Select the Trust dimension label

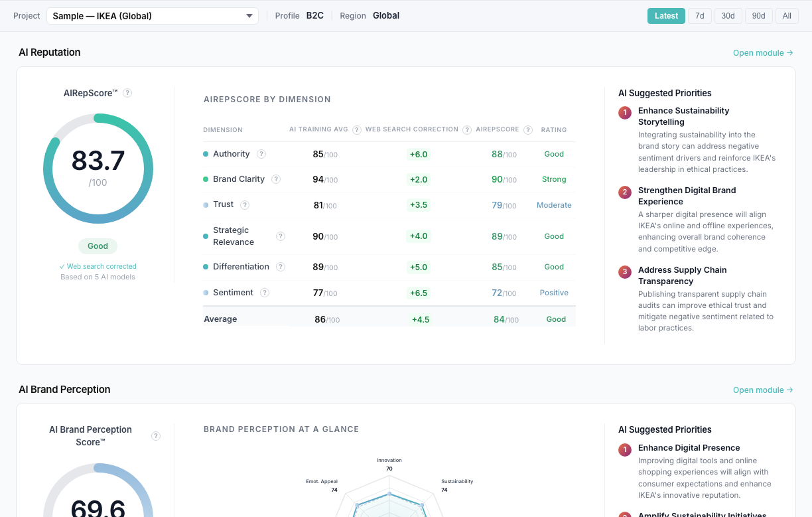[223, 204]
